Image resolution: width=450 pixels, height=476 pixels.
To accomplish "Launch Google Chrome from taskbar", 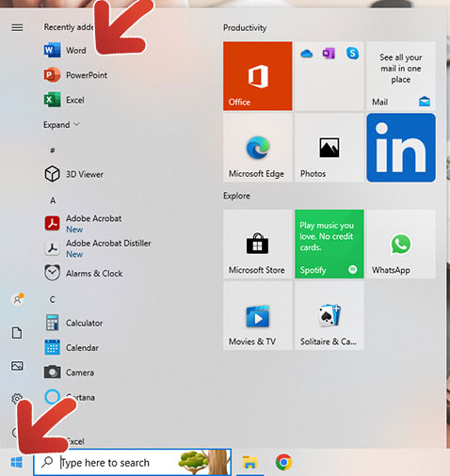I will coord(283,462).
